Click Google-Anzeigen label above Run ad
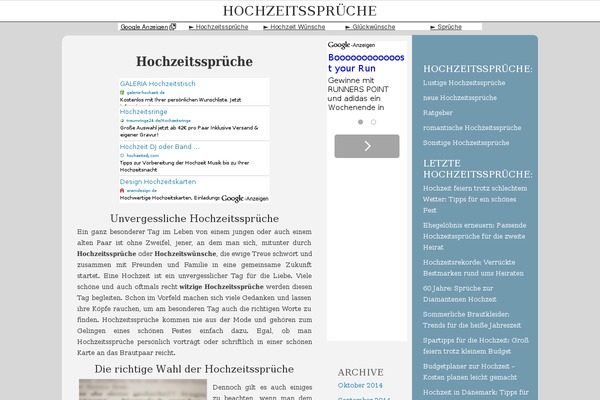The width and height of the screenshot is (600, 400). point(351,45)
